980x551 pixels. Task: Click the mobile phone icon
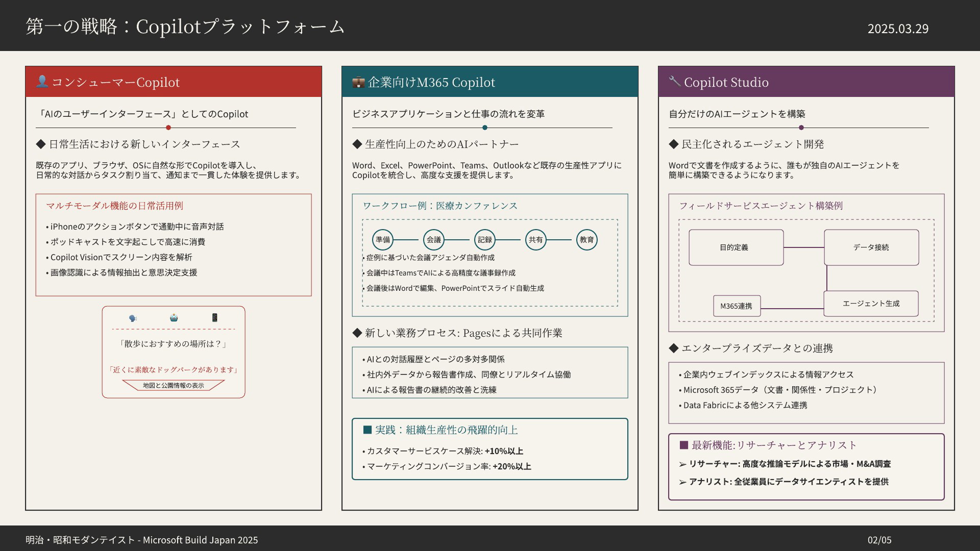pos(214,318)
